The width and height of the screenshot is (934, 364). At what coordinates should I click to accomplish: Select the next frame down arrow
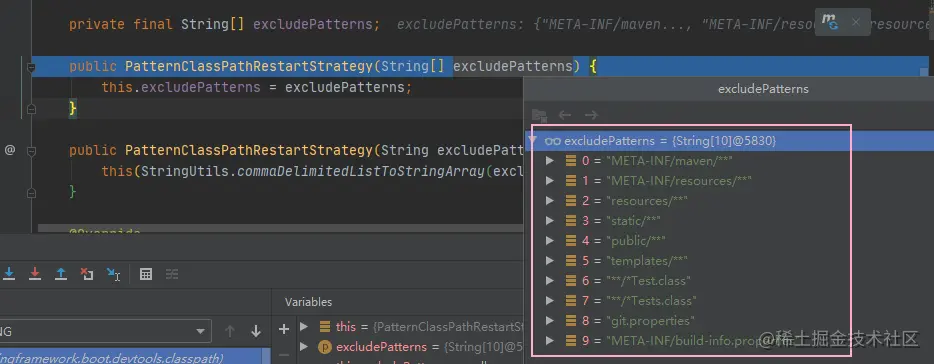pos(256,331)
